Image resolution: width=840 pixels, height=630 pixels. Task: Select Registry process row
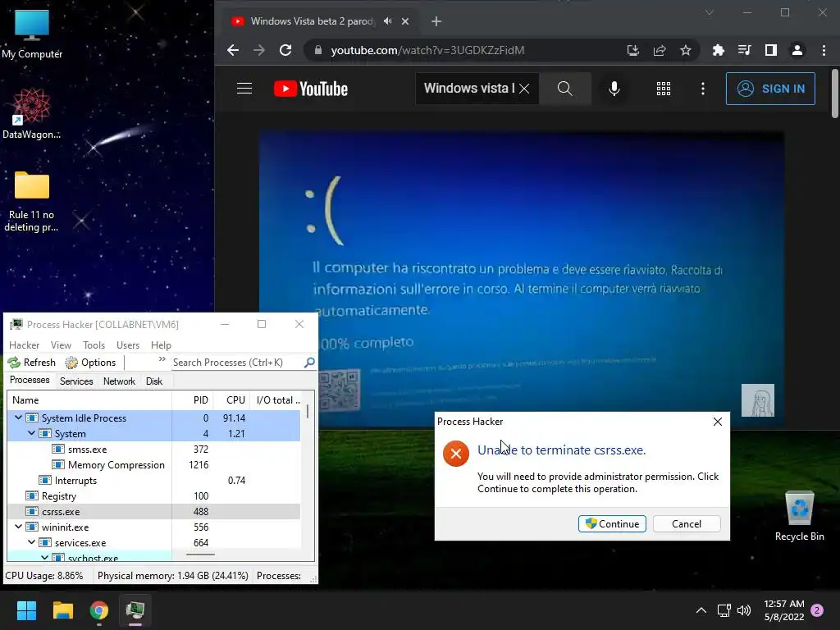(153, 495)
